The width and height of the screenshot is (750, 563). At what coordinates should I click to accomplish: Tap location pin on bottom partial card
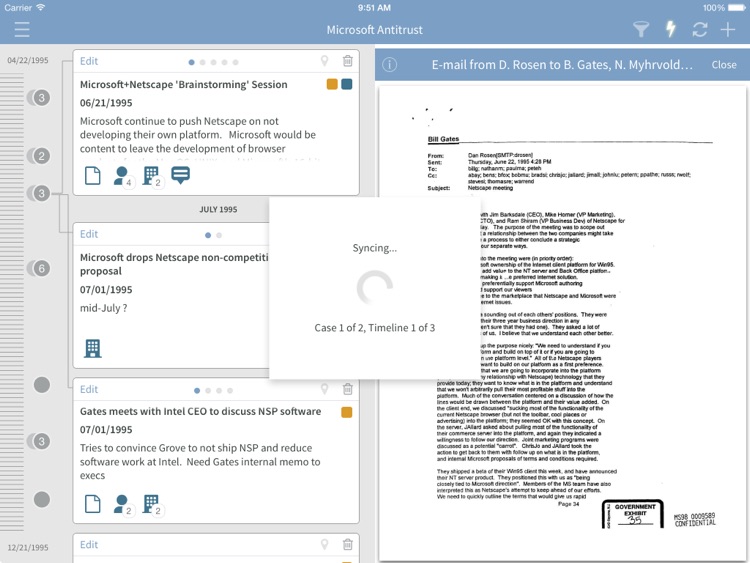(x=324, y=544)
